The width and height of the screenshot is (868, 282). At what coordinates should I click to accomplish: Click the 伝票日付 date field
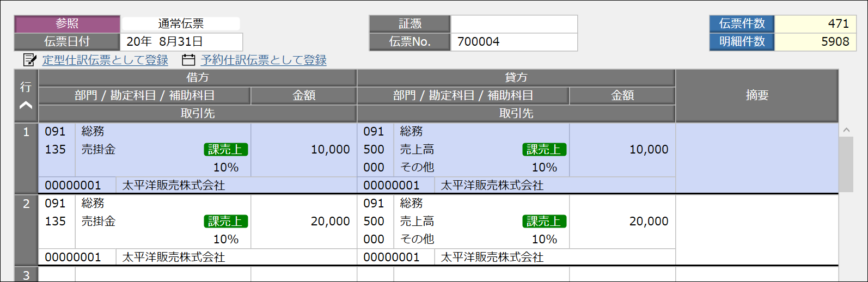(181, 42)
